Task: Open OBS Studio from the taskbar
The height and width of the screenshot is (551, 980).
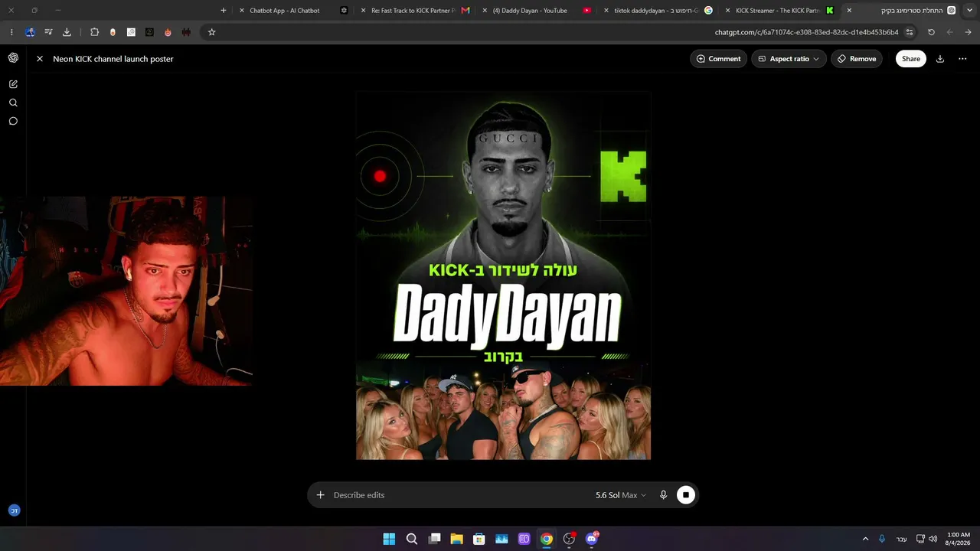Action: (x=569, y=539)
